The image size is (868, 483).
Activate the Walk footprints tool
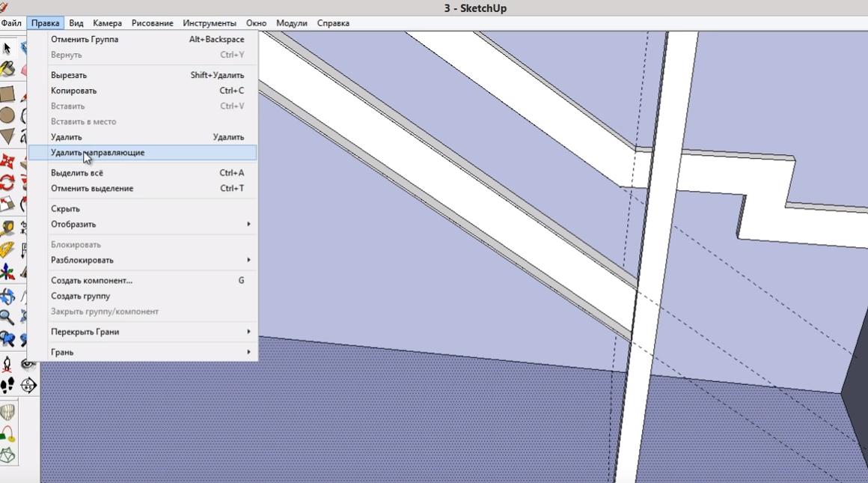(7, 386)
